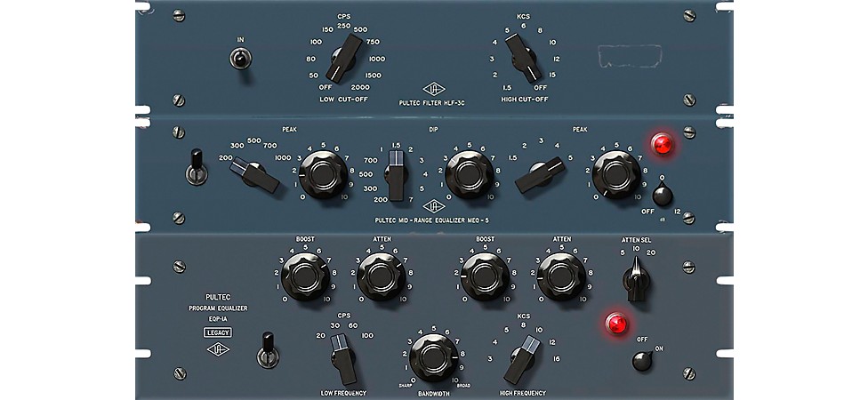The image size is (868, 400).
Task: Click the Broad label on Bandwidth knob
Action: (464, 385)
